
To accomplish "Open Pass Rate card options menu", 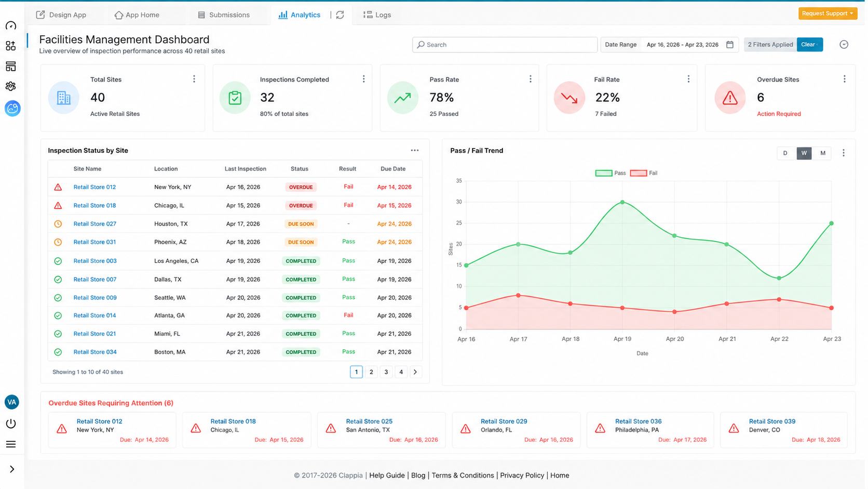I will [530, 79].
